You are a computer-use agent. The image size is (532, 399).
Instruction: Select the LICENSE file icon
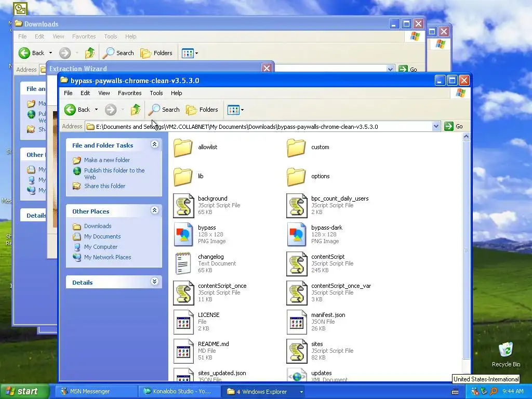point(183,322)
